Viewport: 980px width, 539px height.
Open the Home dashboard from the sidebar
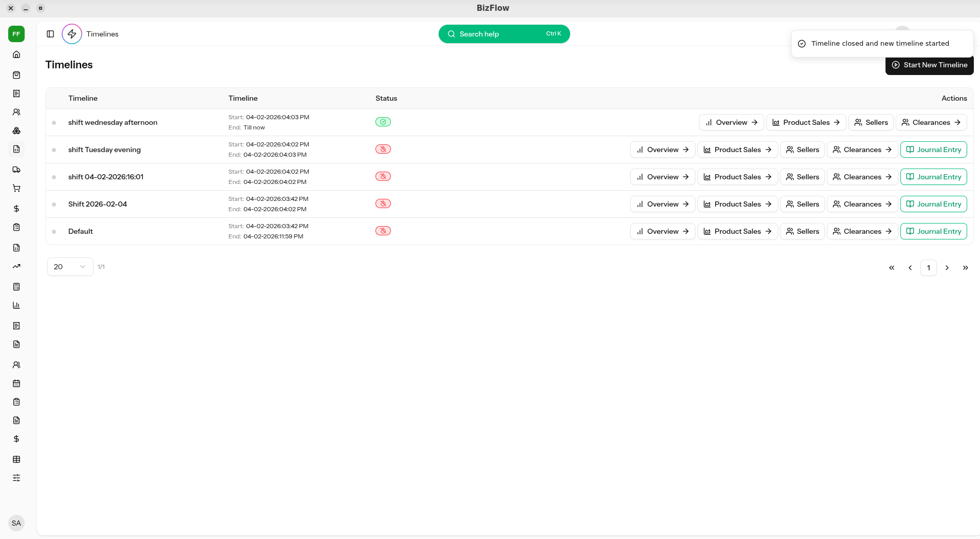coord(16,54)
